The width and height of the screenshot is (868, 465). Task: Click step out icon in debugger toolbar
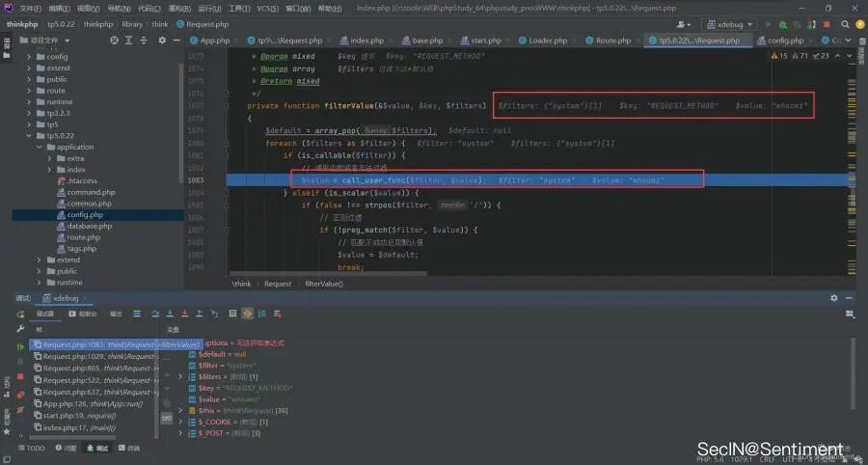coord(200,314)
